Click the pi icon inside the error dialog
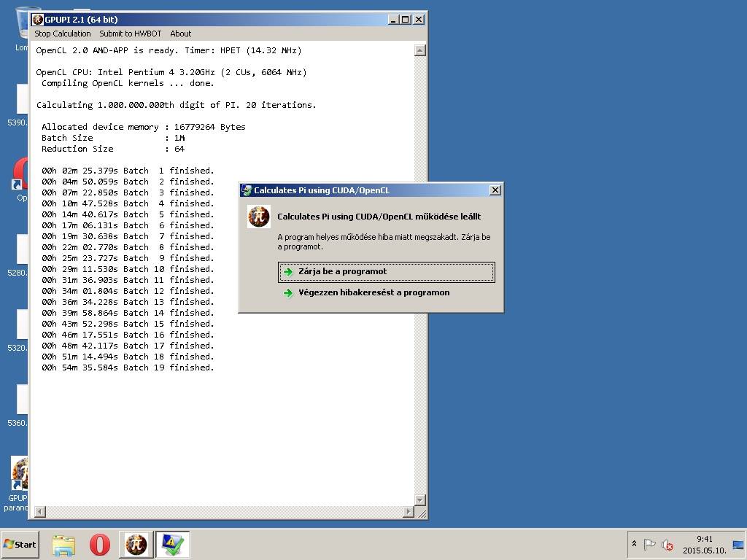 click(259, 217)
